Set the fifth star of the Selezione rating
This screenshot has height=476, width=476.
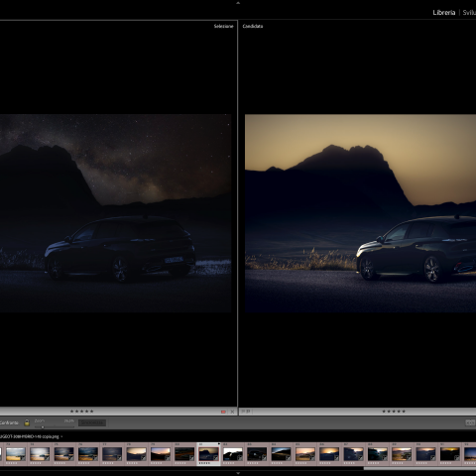pos(92,412)
